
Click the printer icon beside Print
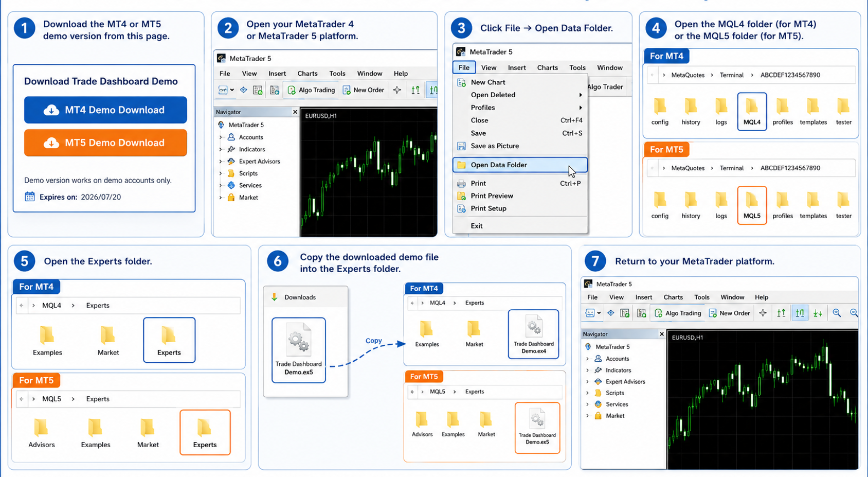coord(461,184)
